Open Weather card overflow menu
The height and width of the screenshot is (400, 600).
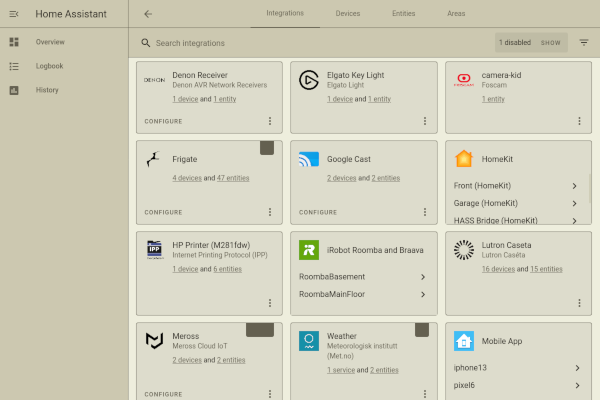click(425, 394)
